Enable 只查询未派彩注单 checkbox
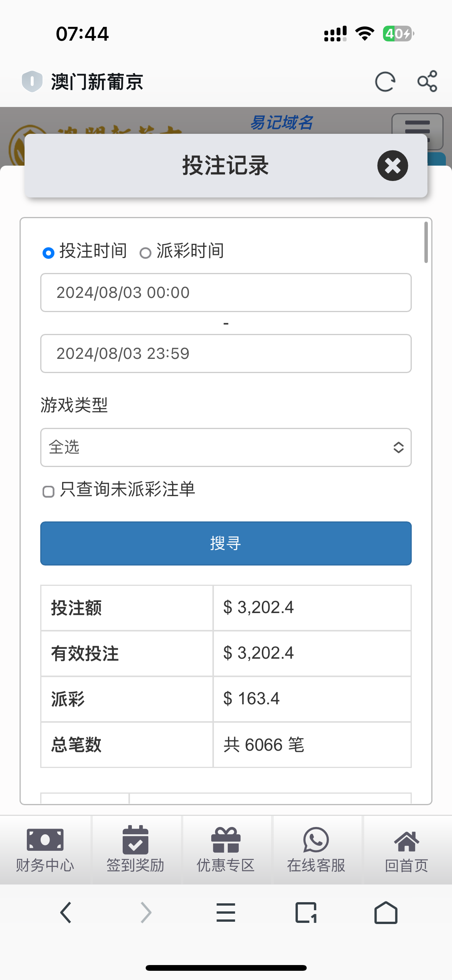Viewport: 452px width, 980px height. pyautogui.click(x=48, y=492)
